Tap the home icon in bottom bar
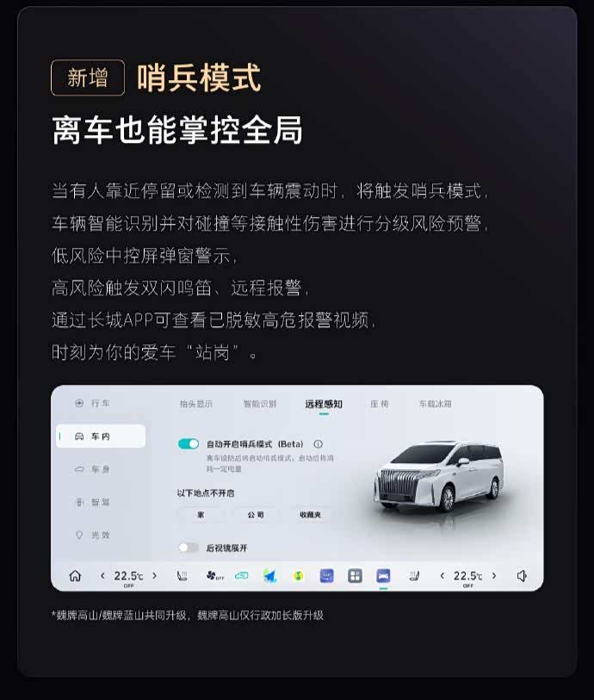Viewport: 594px width, 700px height. (75, 576)
